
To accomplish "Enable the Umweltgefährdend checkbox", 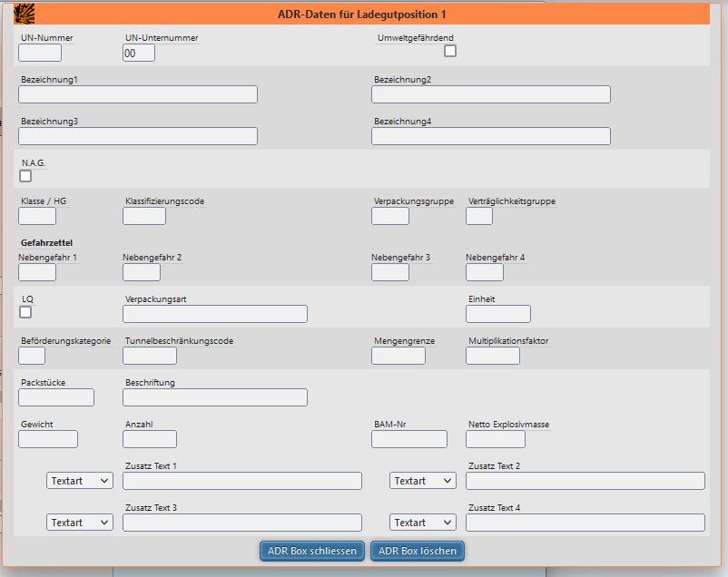I will [450, 51].
